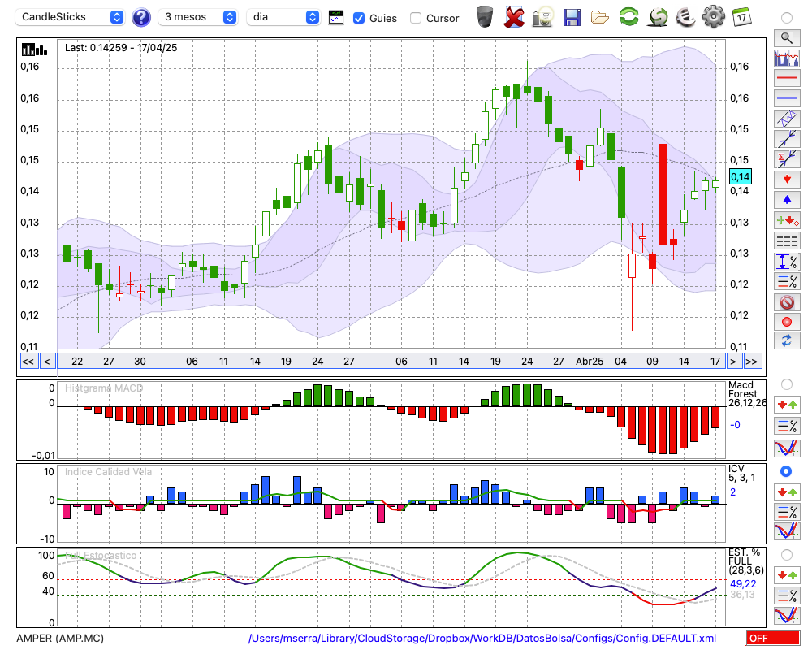Click the red prohibition sign icon

pos(787,302)
